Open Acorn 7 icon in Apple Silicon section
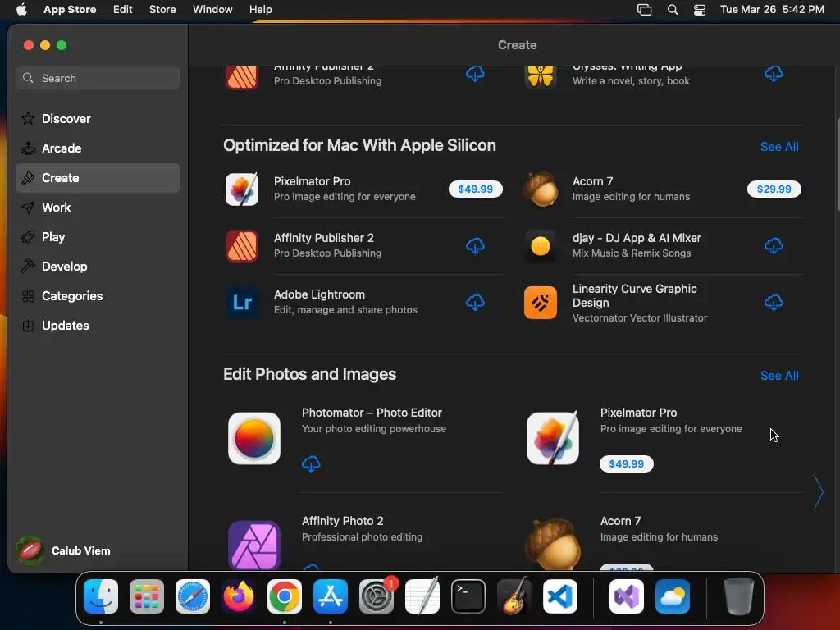840x630 pixels. pyautogui.click(x=540, y=189)
